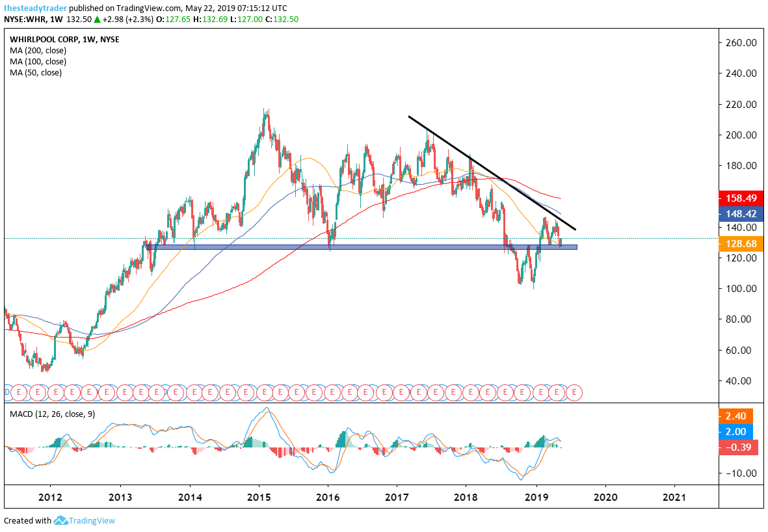The height and width of the screenshot is (532, 768).
Task: Click the publish timestamp May 22, 2019 07:15:12 UTC
Action: click(236, 8)
